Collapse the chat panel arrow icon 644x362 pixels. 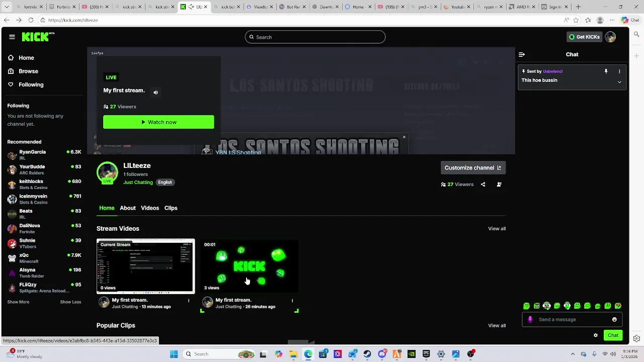(522, 54)
